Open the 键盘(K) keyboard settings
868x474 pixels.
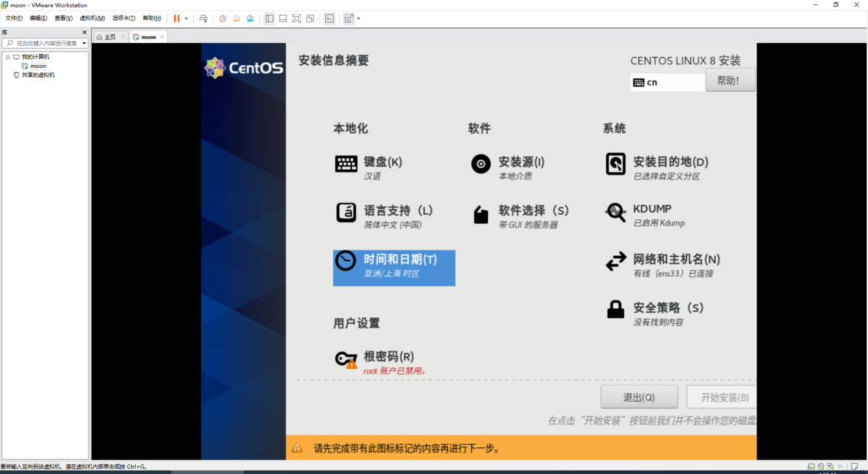tap(369, 167)
